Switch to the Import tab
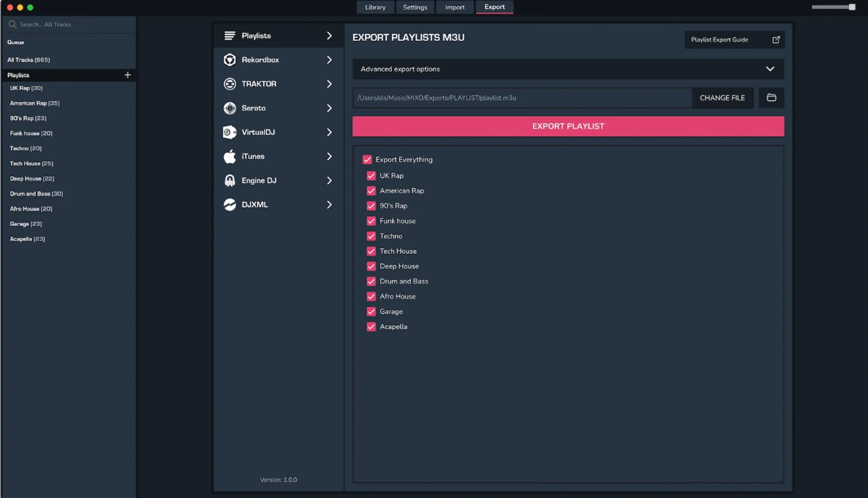868x498 pixels. [454, 7]
